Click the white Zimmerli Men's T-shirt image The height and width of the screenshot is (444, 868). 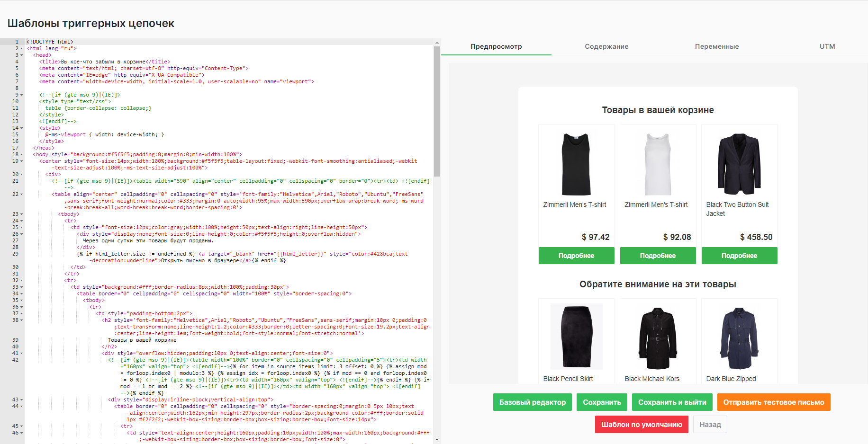tap(658, 163)
